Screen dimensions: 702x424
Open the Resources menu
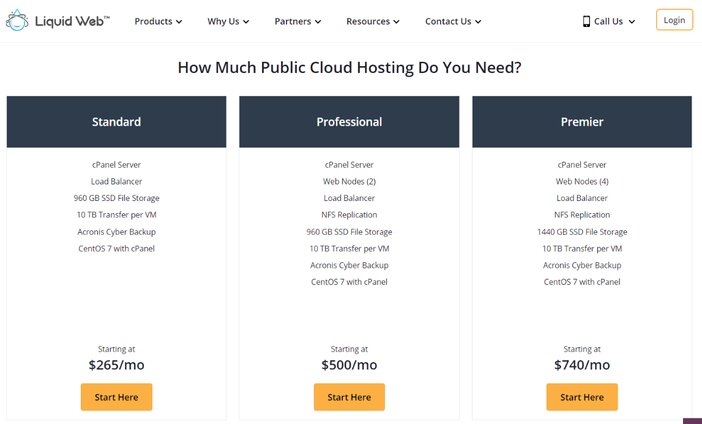[373, 21]
